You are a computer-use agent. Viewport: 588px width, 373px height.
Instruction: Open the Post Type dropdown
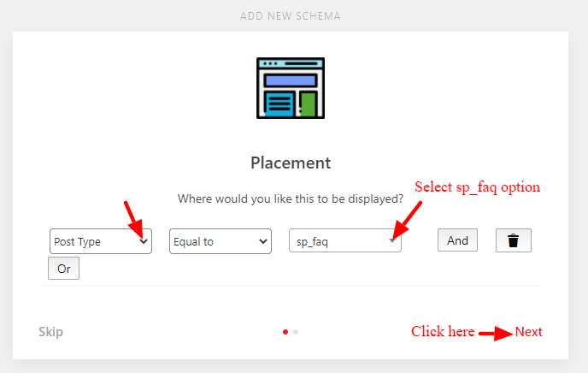tap(101, 241)
